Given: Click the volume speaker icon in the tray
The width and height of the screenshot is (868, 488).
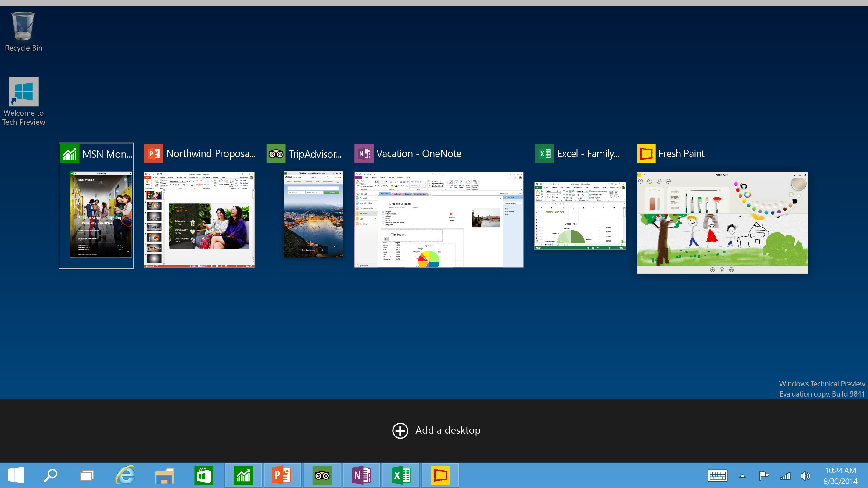Looking at the screenshot, I should coord(805,475).
